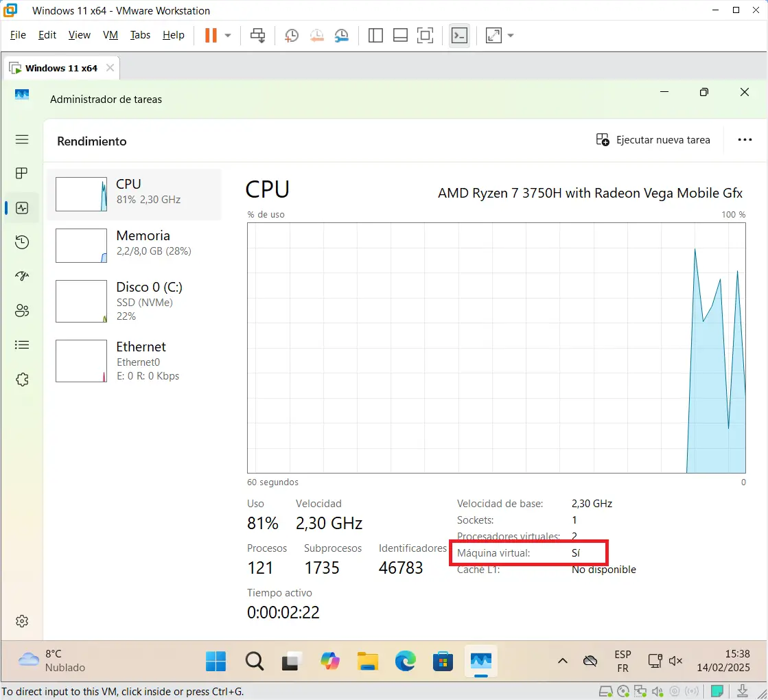Click the muted volume tray icon
Viewport: 768px width, 700px height.
[675, 662]
